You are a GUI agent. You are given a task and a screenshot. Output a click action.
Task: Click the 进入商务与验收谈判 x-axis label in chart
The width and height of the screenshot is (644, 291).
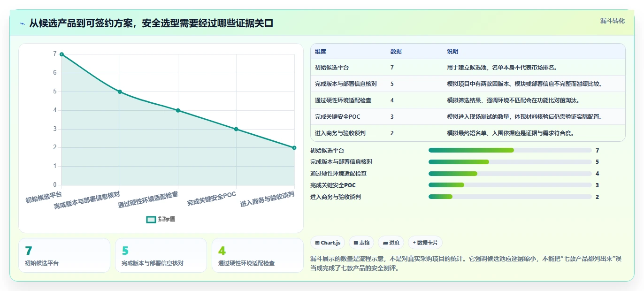(268, 199)
